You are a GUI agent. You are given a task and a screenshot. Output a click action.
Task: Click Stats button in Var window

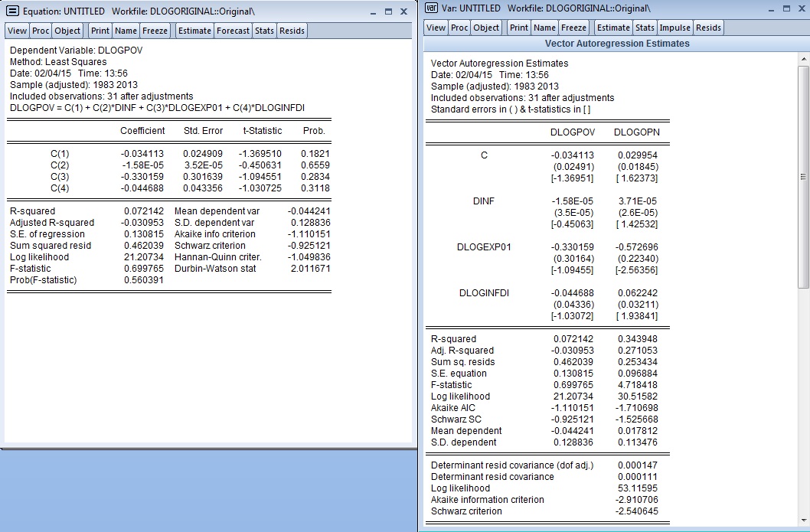coord(645,28)
